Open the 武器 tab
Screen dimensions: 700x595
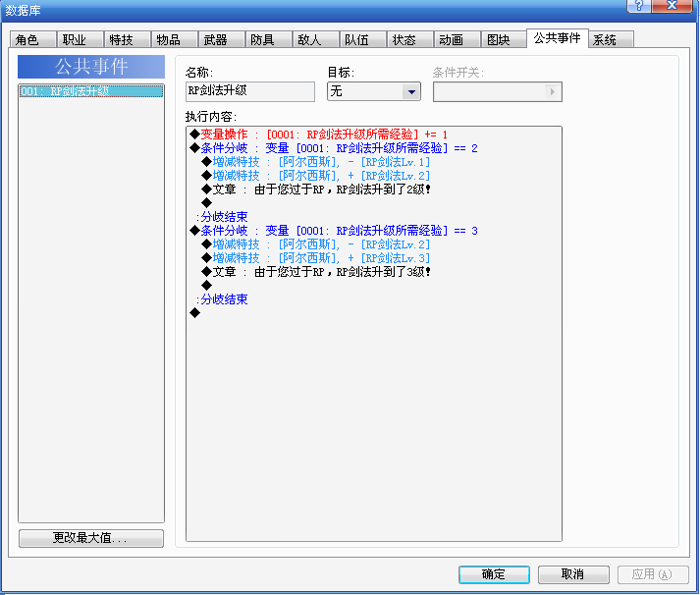click(222, 39)
